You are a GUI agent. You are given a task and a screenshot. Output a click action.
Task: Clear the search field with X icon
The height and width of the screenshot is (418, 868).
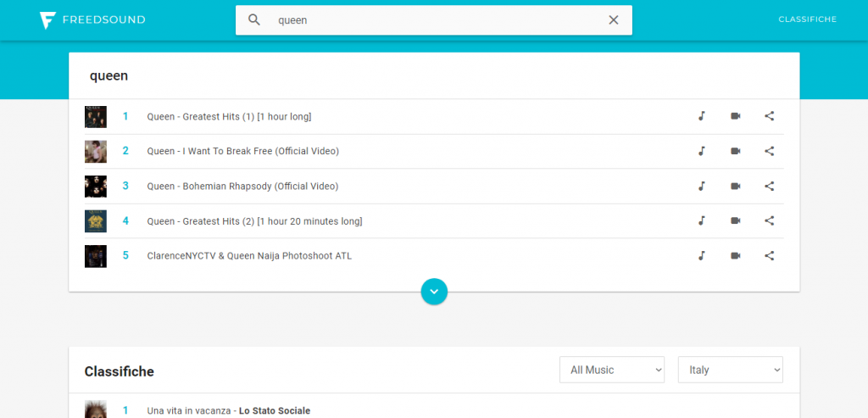[614, 20]
